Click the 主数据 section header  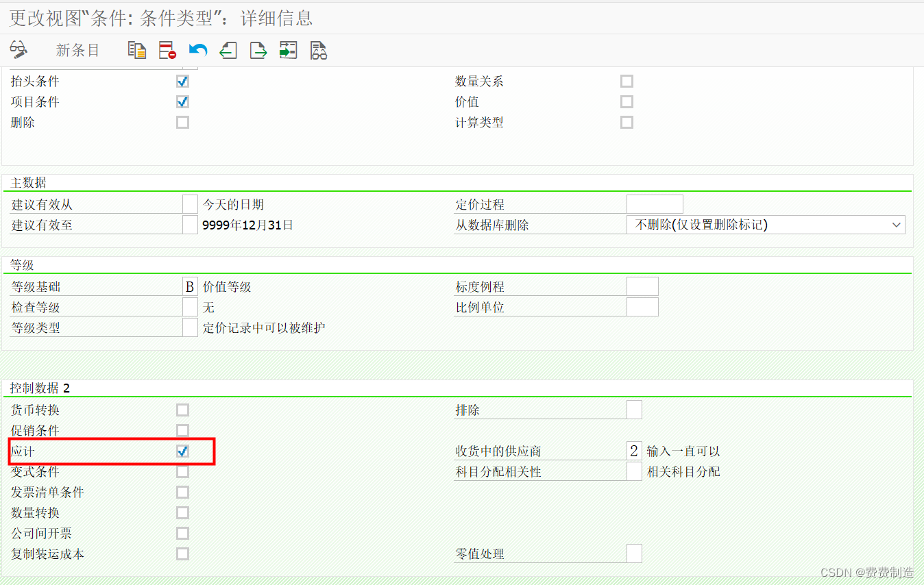(x=29, y=183)
